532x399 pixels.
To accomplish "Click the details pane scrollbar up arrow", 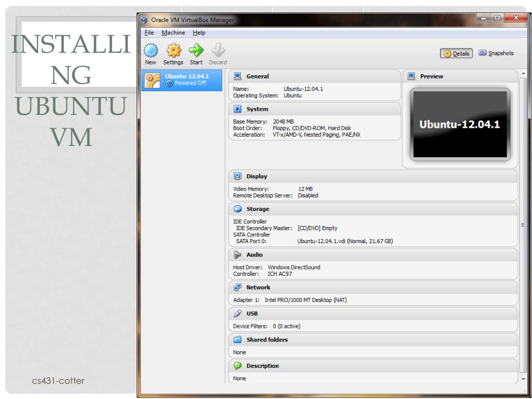I will 523,74.
